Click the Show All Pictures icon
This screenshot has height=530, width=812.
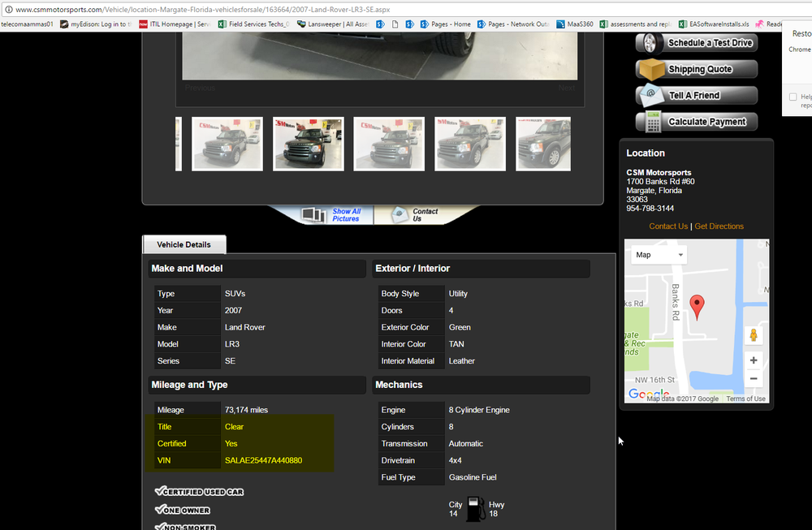click(x=313, y=214)
